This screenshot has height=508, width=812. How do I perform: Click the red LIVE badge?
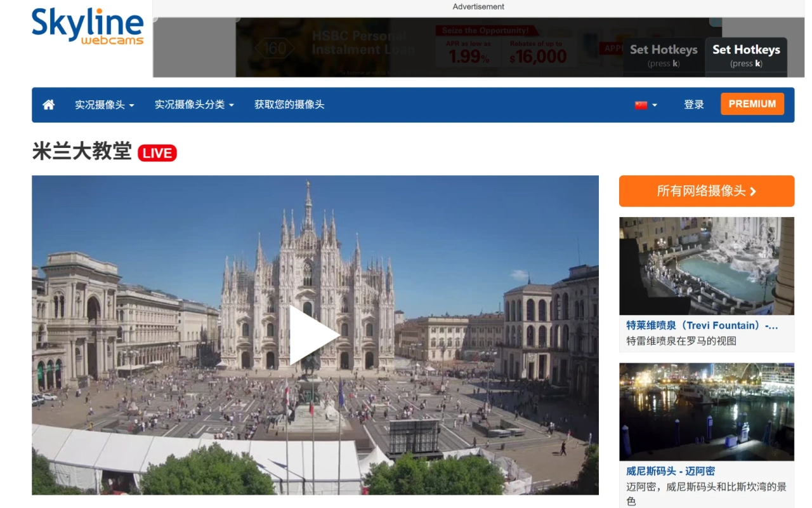click(157, 153)
